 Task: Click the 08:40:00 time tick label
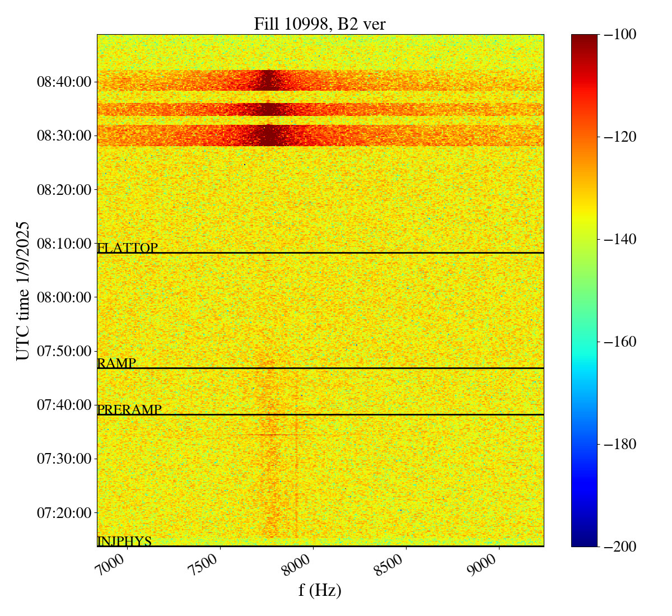pyautogui.click(x=64, y=82)
